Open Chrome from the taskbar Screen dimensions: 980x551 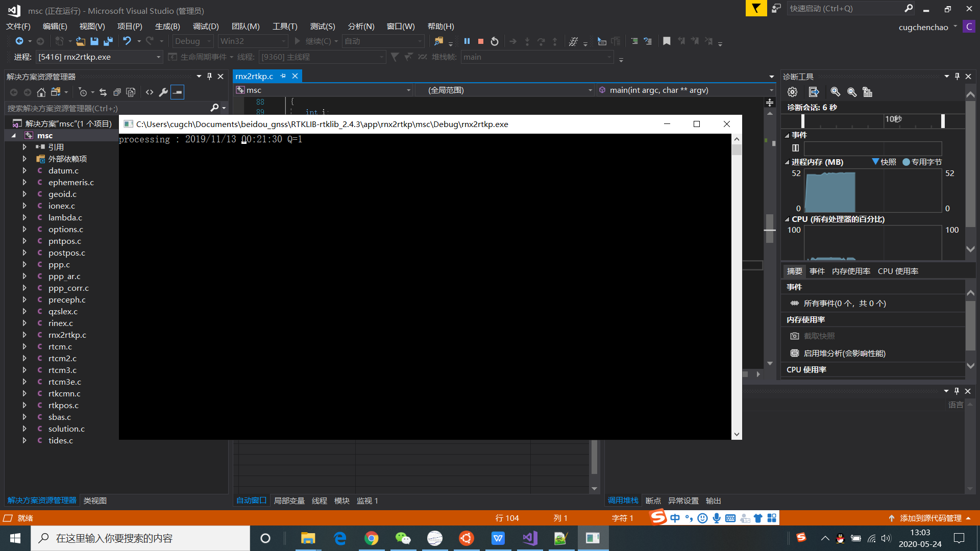pos(371,538)
